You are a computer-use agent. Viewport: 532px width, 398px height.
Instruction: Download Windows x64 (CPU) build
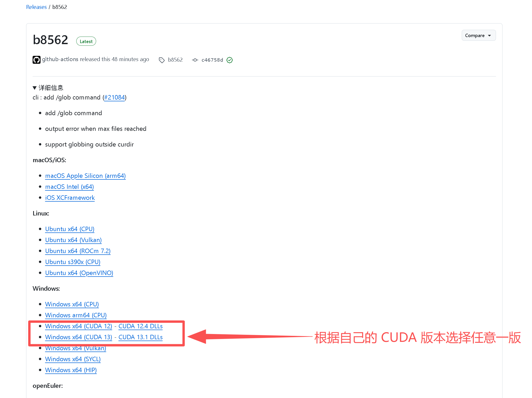pyautogui.click(x=72, y=304)
